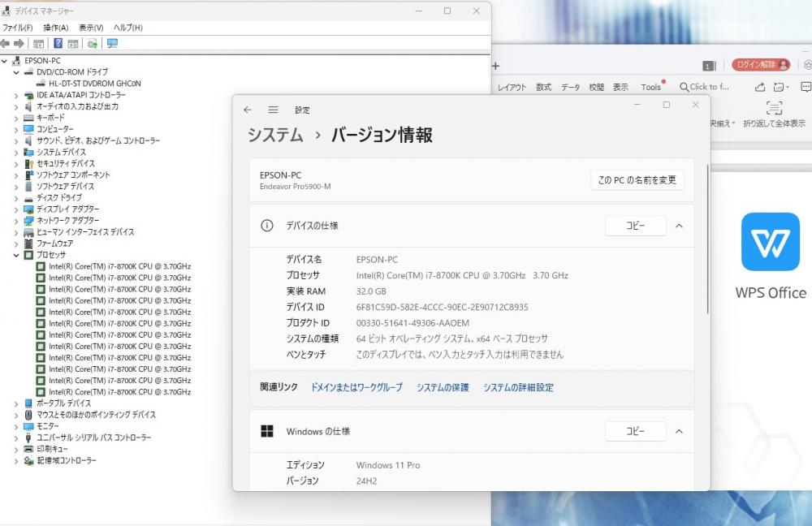Viewport: 812px width, 526px height.
Task: Select the モニター tree item
Action: click(47, 426)
